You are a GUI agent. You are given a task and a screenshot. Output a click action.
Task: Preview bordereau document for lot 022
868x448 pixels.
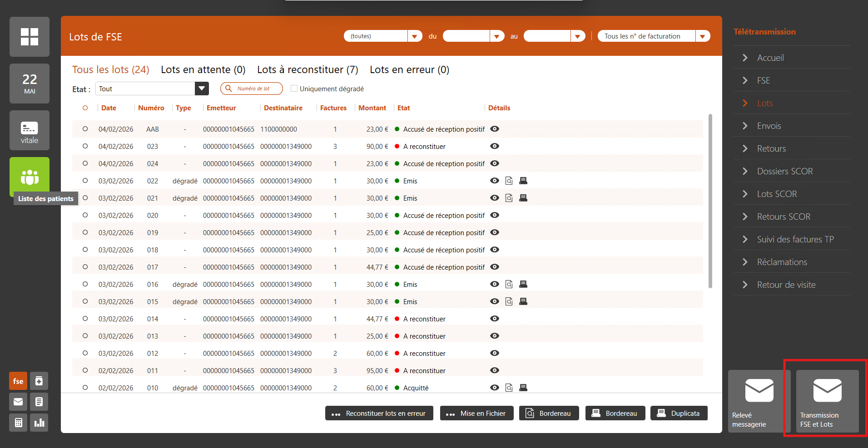coord(509,181)
